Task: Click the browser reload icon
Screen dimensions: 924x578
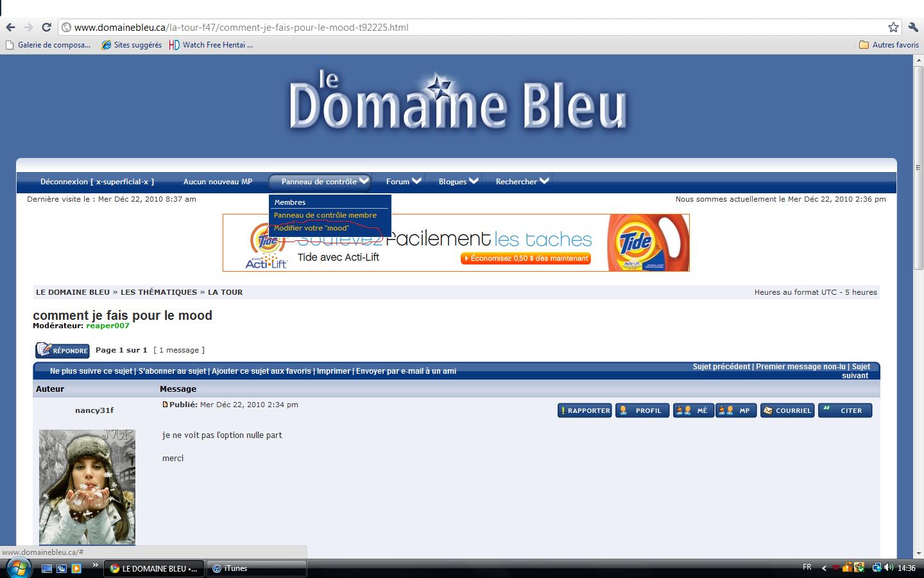Action: (x=46, y=27)
